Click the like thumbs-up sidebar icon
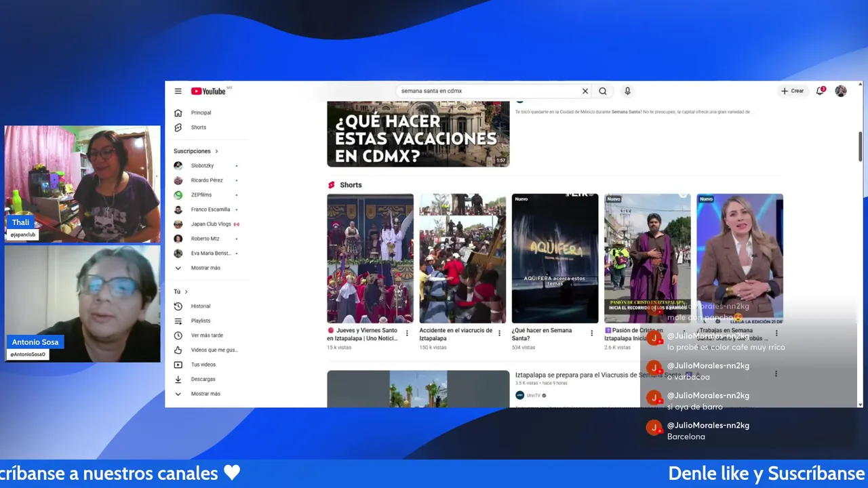 coord(178,350)
